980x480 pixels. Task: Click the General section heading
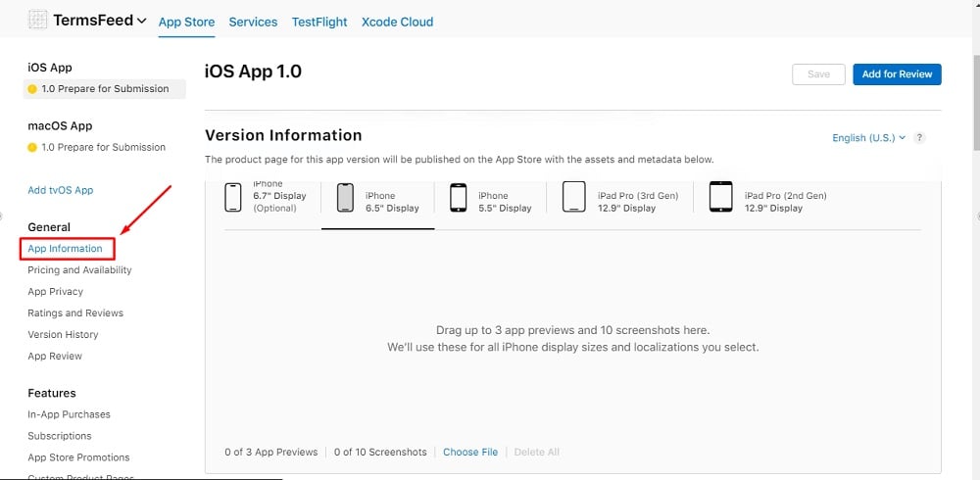[x=49, y=227]
